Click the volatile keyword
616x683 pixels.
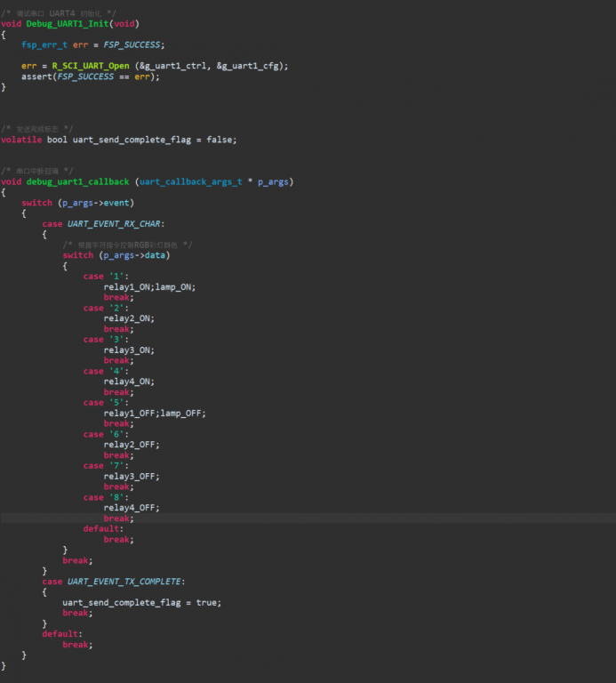pyautogui.click(x=21, y=140)
